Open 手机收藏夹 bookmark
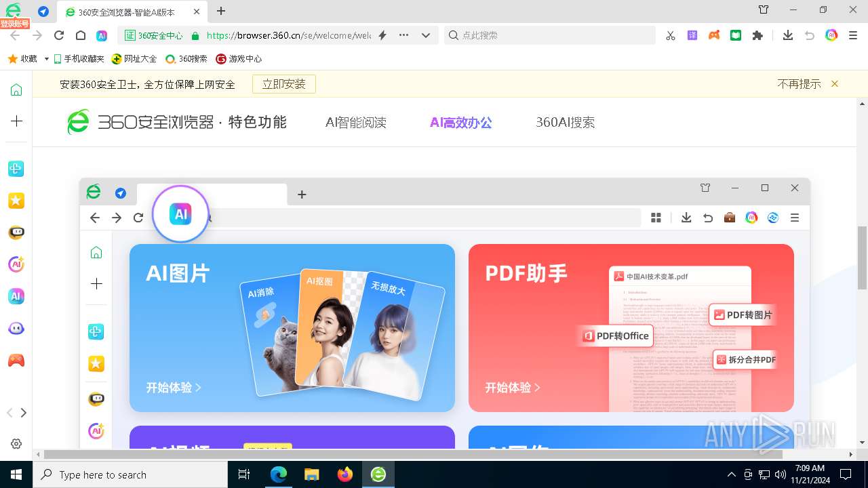The width and height of the screenshot is (868, 488). [79, 59]
